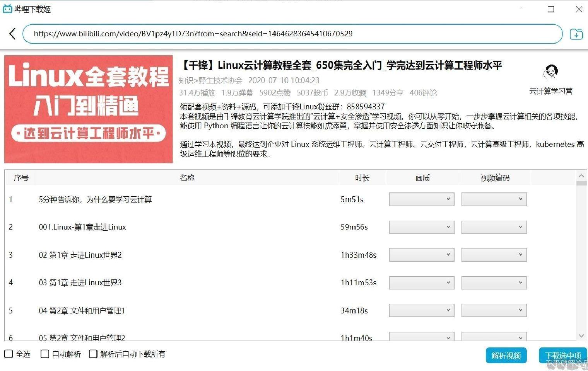Open 画质 dropdown for 001.Linux-第1章走进Linux
Image resolution: width=588 pixels, height=371 pixels.
[422, 227]
